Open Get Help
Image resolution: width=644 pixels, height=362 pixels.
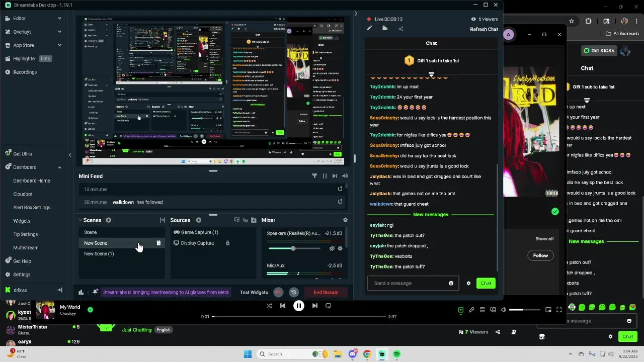22,261
